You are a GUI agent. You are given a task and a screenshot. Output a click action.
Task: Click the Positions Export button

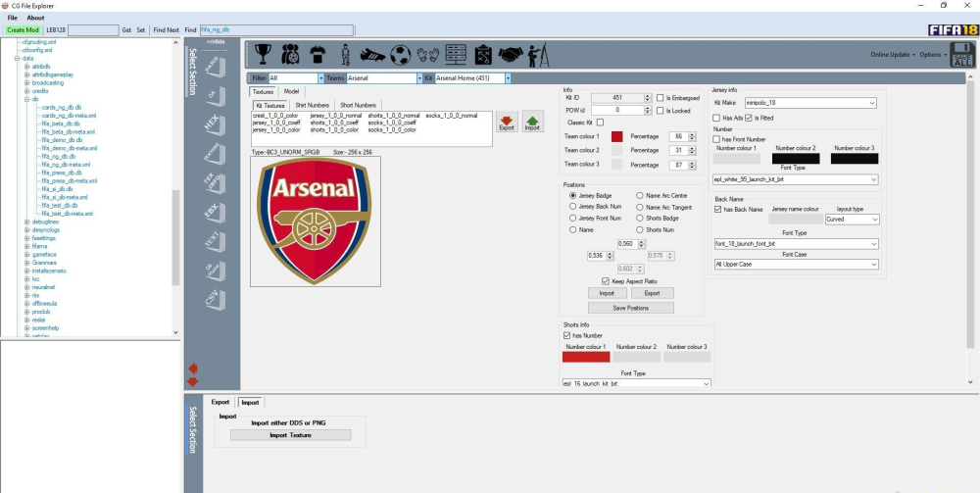click(x=652, y=293)
